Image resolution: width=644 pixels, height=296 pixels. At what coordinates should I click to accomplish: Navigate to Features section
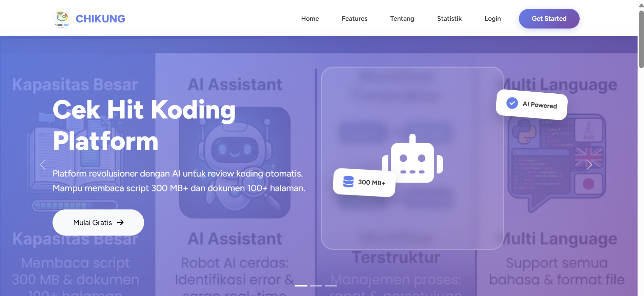point(354,19)
